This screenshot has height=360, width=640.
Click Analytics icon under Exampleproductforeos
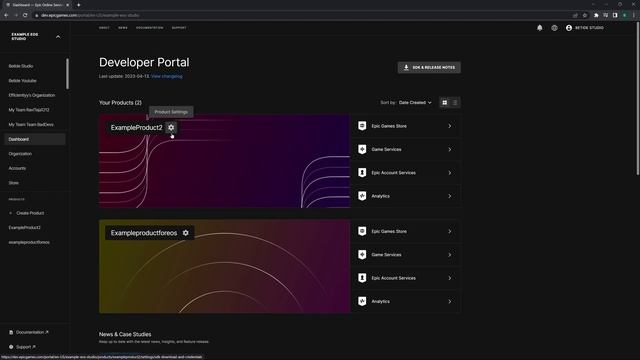pos(362,301)
